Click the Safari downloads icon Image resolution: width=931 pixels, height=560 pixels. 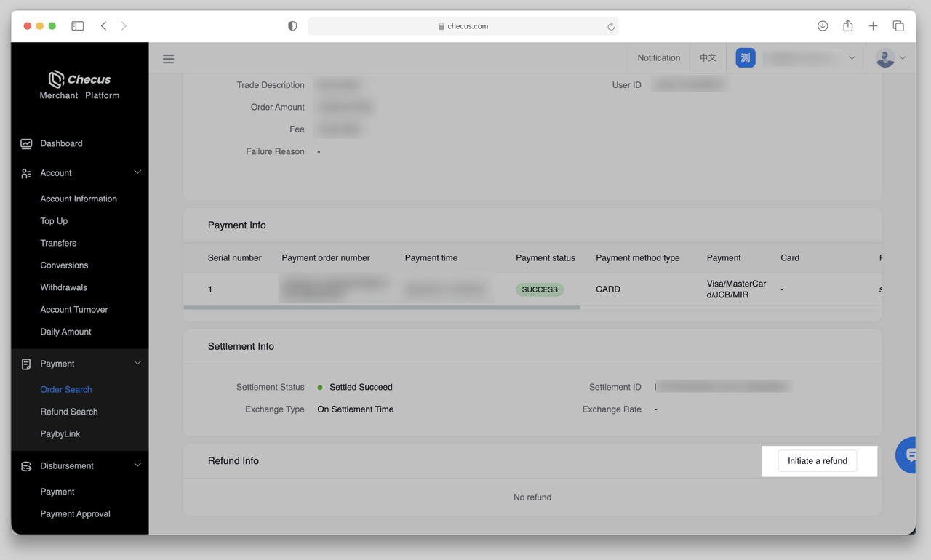click(x=823, y=26)
